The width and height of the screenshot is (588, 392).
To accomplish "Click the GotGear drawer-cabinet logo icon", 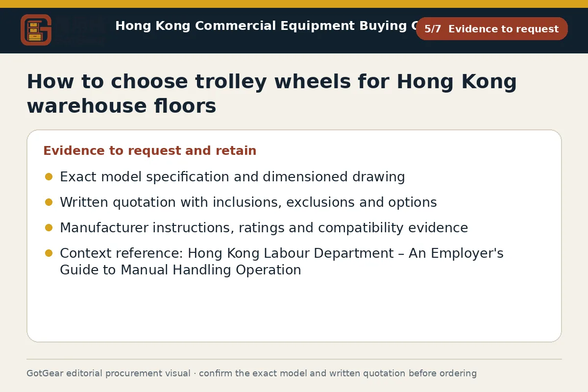I will click(x=36, y=30).
